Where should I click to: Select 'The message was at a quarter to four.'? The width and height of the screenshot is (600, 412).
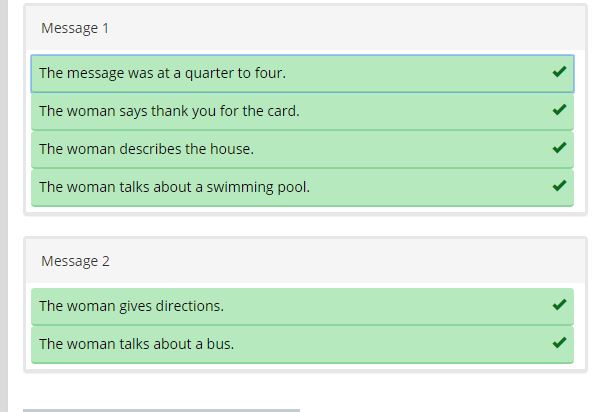(162, 73)
